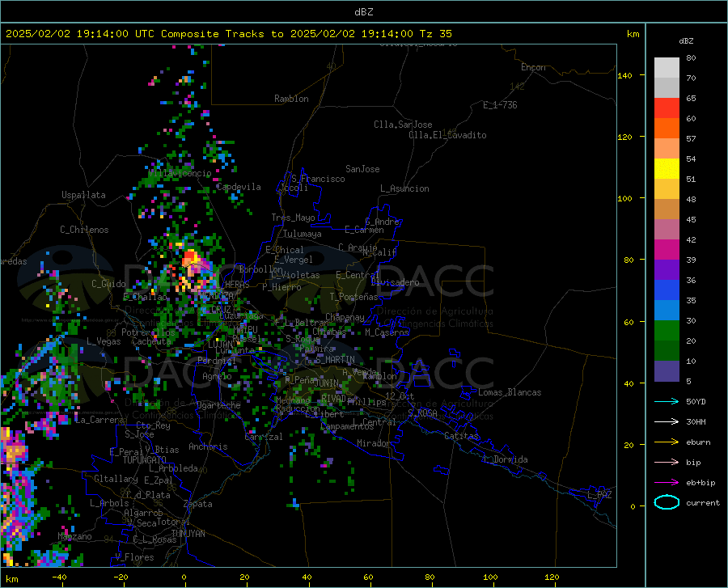Click the Tulumaya place label
The height and width of the screenshot is (588, 728).
[303, 234]
